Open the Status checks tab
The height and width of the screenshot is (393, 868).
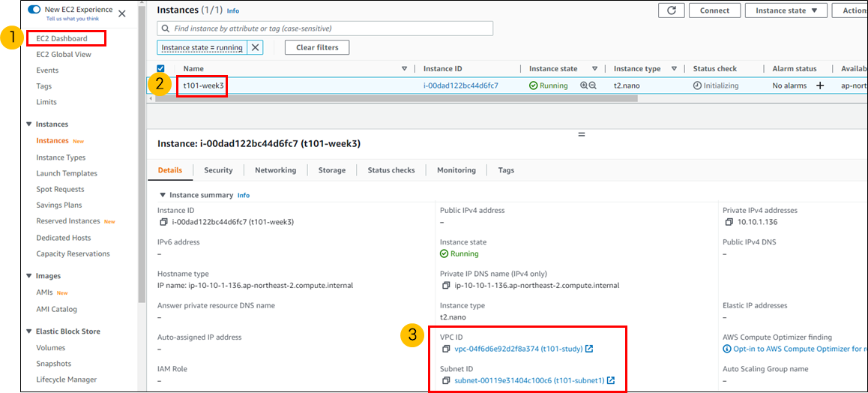391,170
